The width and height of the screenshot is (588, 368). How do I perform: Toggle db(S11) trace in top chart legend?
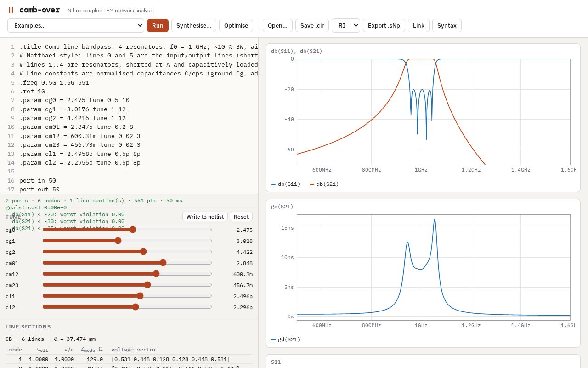tap(285, 184)
